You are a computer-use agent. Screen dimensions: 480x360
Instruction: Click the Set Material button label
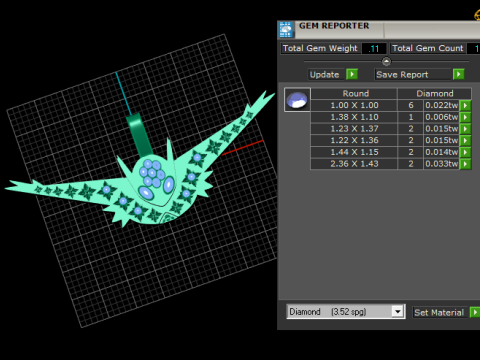pos(439,312)
